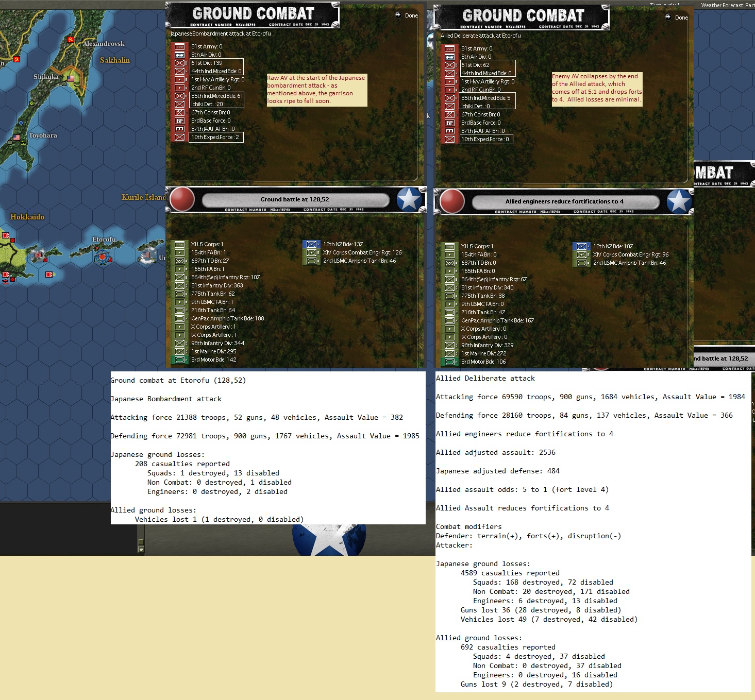Click the '364th(Sep) Infantry Rgt: 107' row
The width and height of the screenshot is (755, 700).
point(225,278)
